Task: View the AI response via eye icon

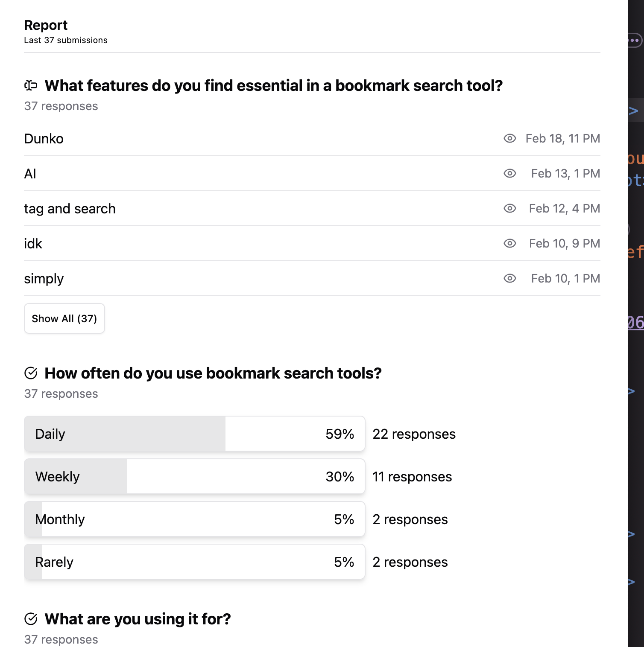Action: [x=509, y=173]
